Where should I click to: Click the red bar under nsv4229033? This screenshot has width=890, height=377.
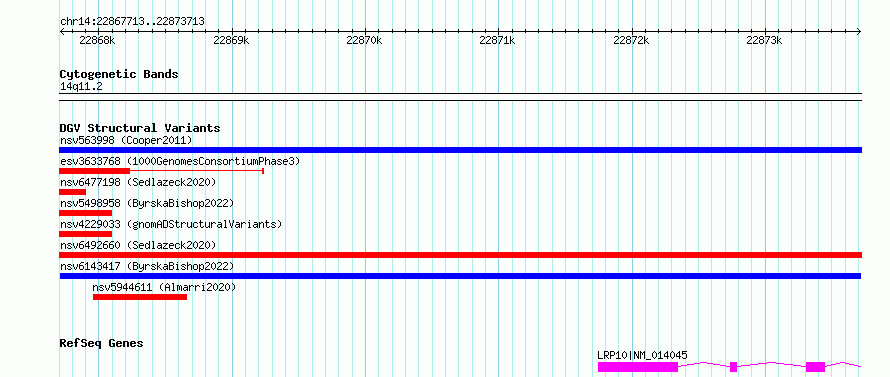[x=85, y=234]
